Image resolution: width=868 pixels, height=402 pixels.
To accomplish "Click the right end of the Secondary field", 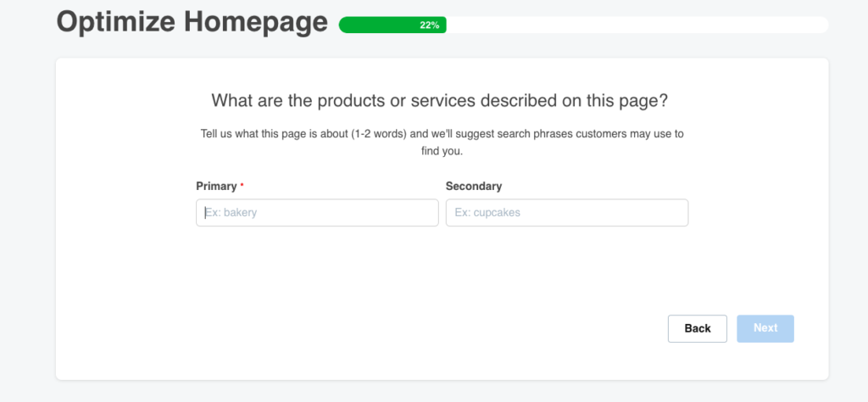I will click(x=674, y=213).
